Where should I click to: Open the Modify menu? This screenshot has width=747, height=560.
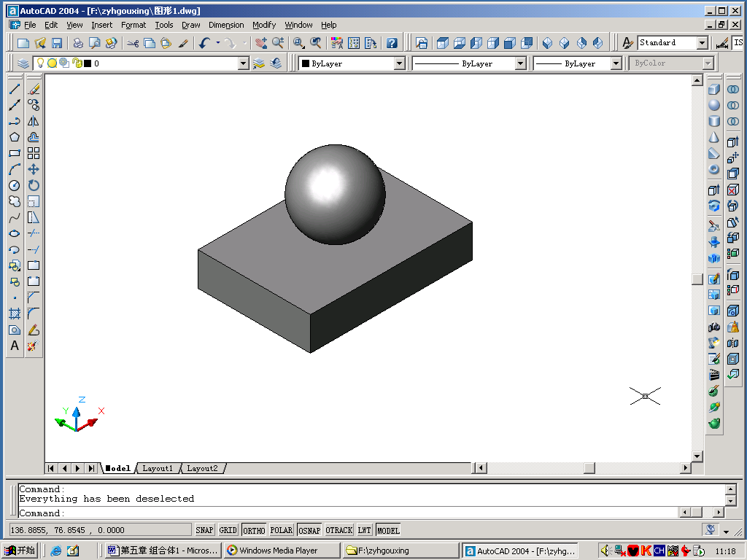pyautogui.click(x=264, y=25)
